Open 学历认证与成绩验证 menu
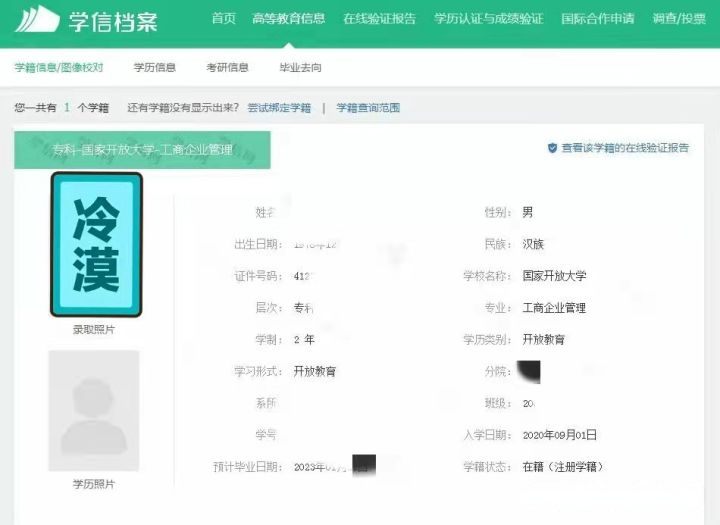 click(489, 18)
